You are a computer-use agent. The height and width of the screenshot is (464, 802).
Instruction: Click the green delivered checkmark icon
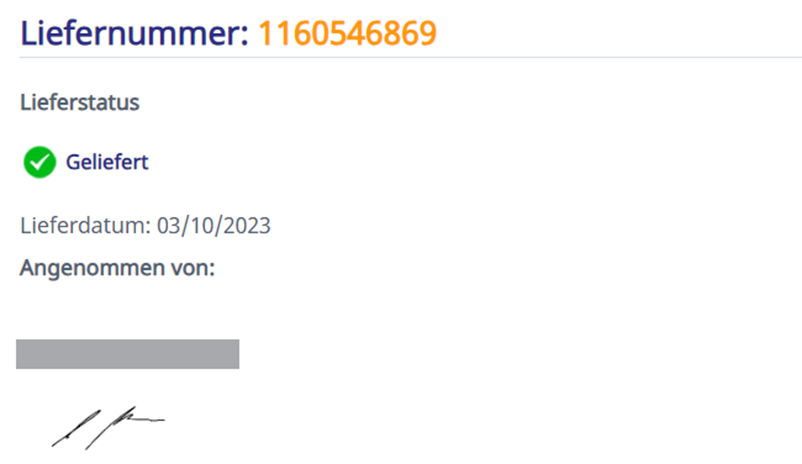[39, 162]
